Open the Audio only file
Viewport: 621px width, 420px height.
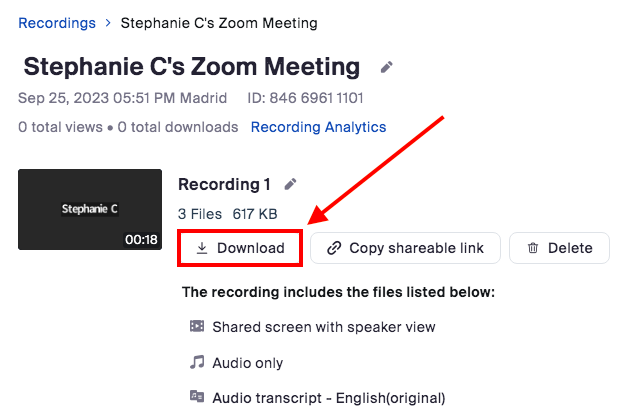pos(247,363)
